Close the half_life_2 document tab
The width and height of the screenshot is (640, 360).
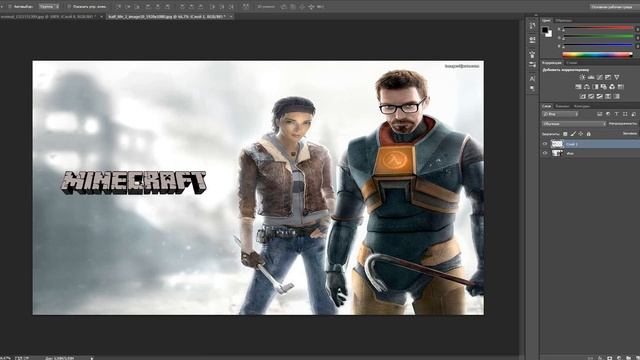[x=231, y=17]
